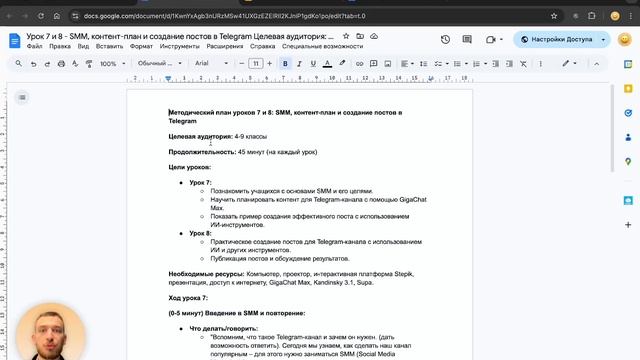The width and height of the screenshot is (640, 360).
Task: Open the highlight color picker
Action: [342, 63]
